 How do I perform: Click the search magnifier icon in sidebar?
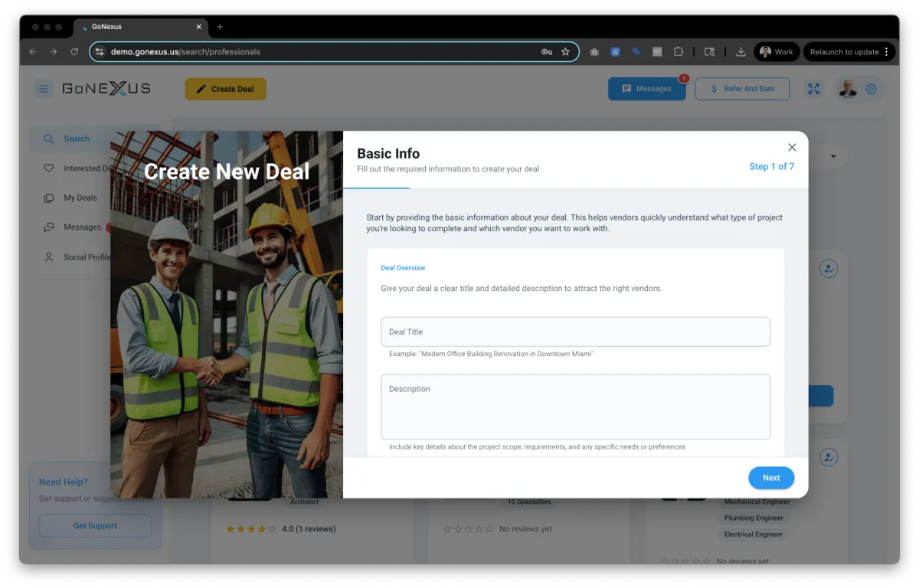coord(49,139)
